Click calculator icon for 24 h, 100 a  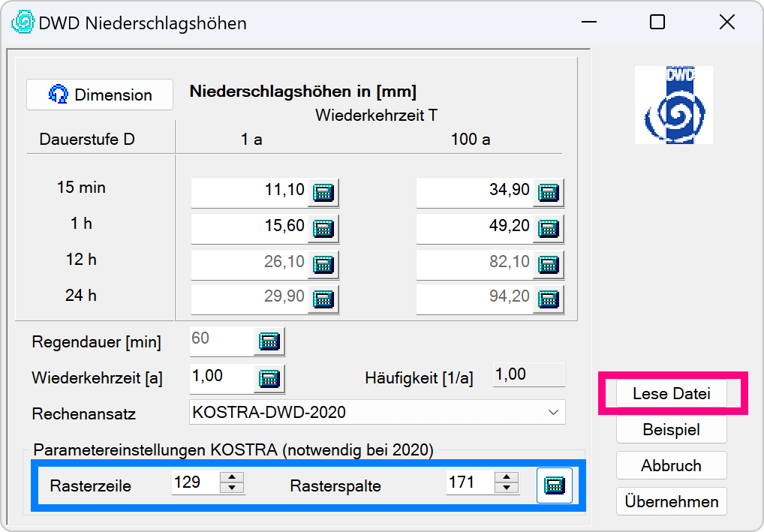point(549,300)
